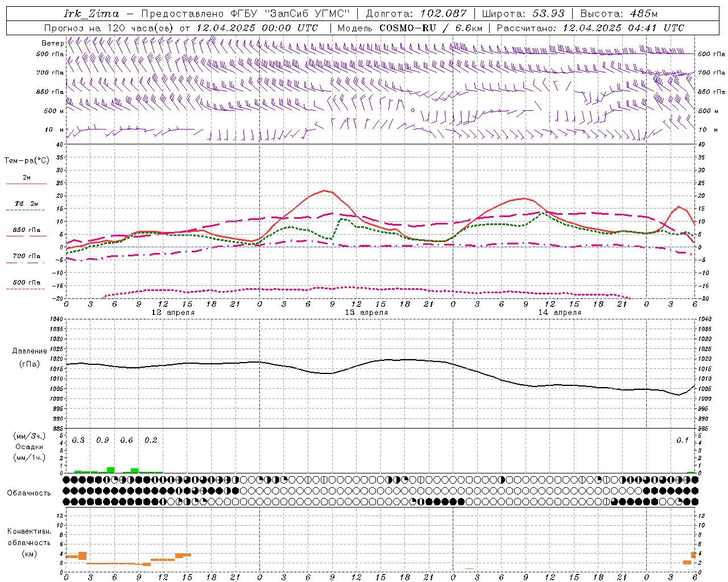
Task: Click the '12 апреля' date label
Action: coord(173,313)
